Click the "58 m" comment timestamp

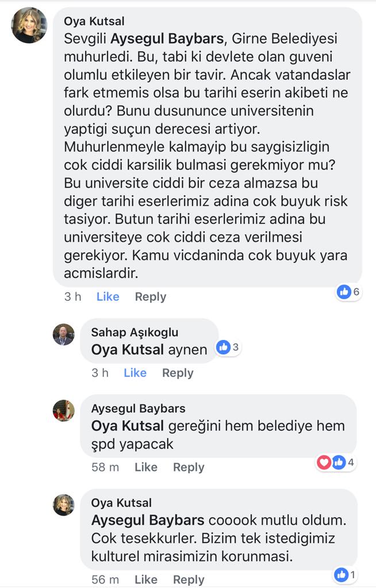tap(105, 467)
